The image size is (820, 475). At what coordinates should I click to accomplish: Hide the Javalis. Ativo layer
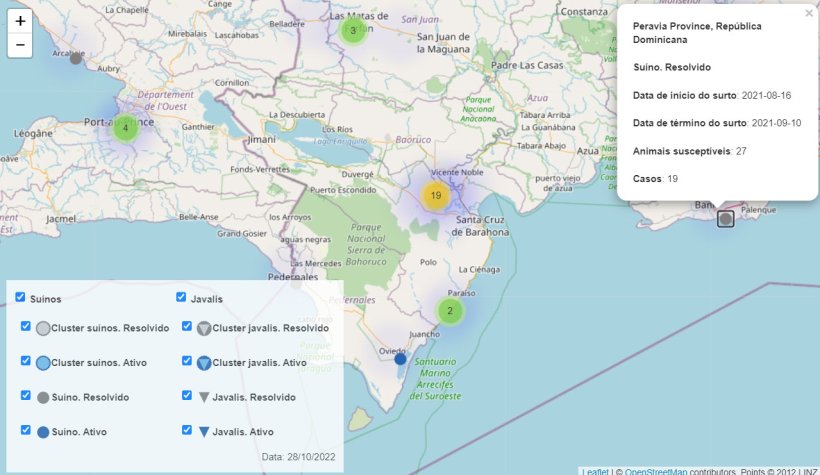click(x=188, y=431)
